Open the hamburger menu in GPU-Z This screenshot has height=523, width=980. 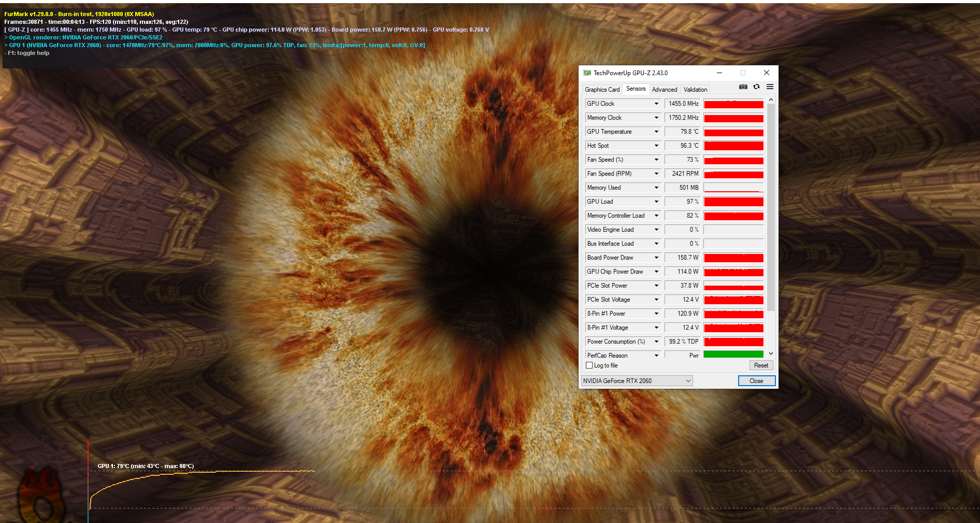[x=770, y=87]
